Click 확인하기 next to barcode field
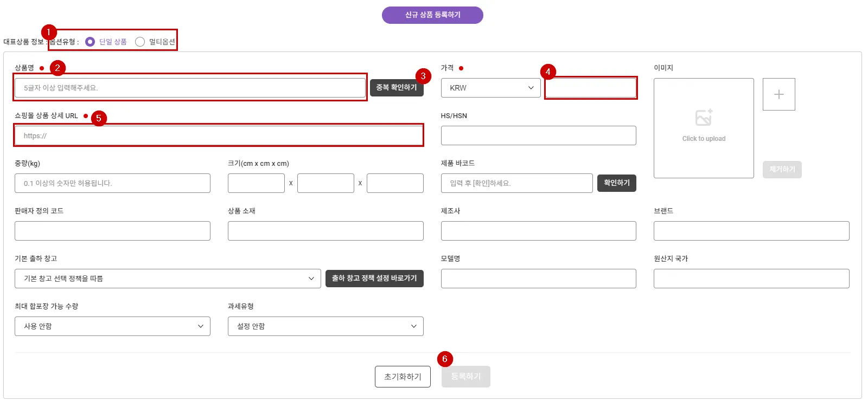868x407 pixels. click(616, 183)
